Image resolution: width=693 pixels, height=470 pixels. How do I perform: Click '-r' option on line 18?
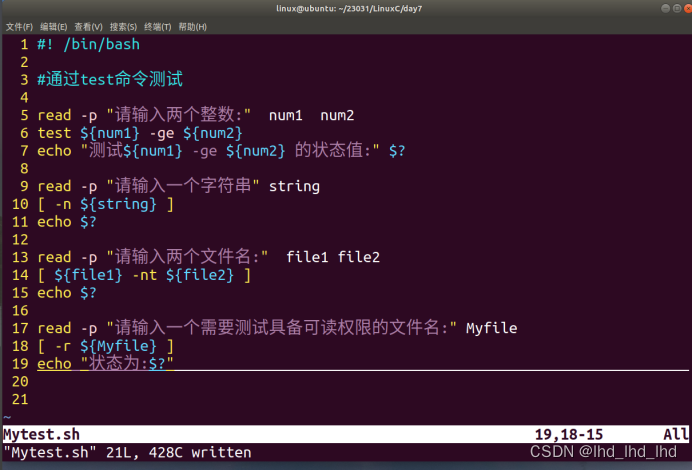pos(63,346)
